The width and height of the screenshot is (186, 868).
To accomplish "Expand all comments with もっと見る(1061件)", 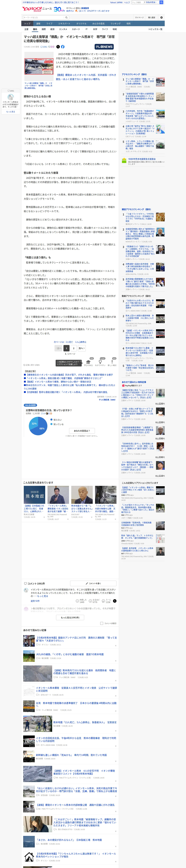I will [x=70, y=618].
